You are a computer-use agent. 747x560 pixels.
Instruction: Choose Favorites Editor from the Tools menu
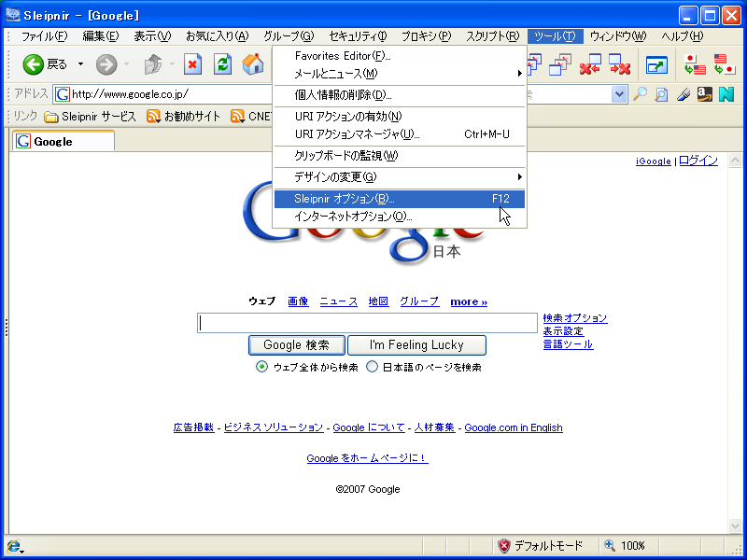click(x=400, y=56)
